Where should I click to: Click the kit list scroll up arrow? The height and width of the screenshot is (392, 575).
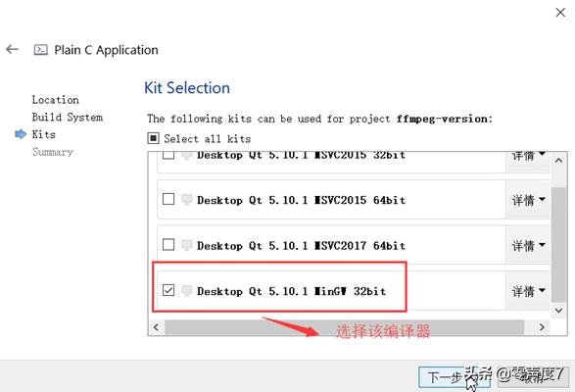point(559,161)
